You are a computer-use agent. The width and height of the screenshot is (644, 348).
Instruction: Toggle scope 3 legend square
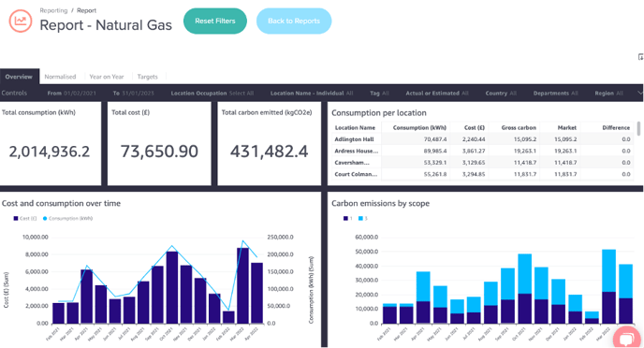pyautogui.click(x=360, y=218)
